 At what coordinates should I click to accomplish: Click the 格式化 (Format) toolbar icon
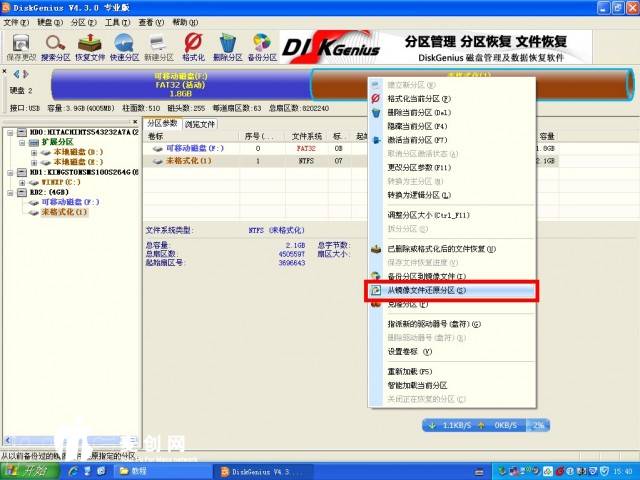193,46
